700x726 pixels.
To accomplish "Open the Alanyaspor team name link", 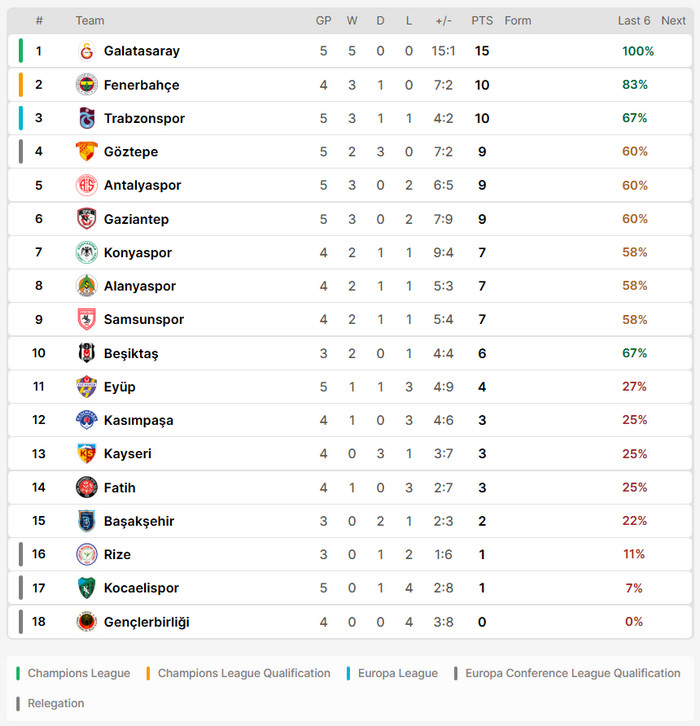I will click(140, 286).
